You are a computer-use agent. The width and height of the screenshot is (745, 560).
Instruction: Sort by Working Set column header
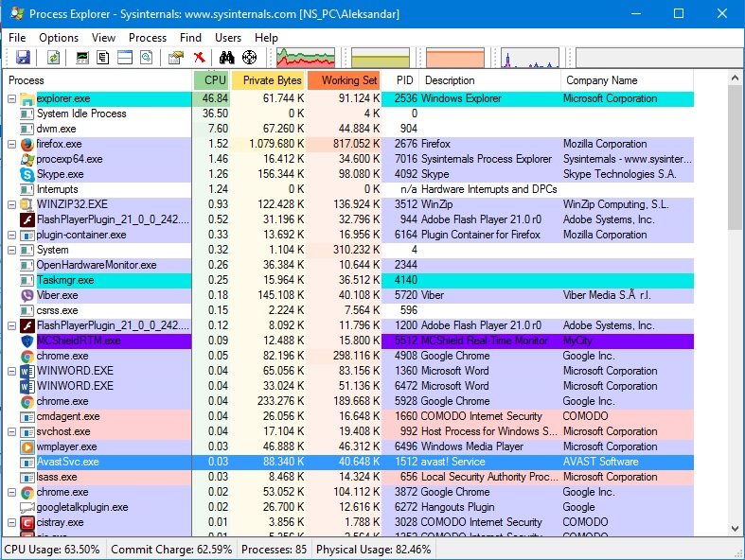click(344, 80)
